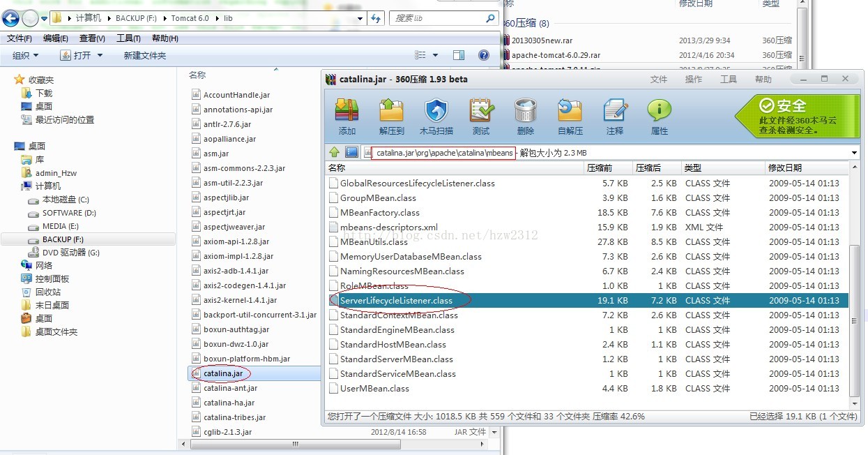Viewport: 868px width, 455px height.
Task: Open 编辑(E) menu in Explorer
Action: click(x=56, y=38)
